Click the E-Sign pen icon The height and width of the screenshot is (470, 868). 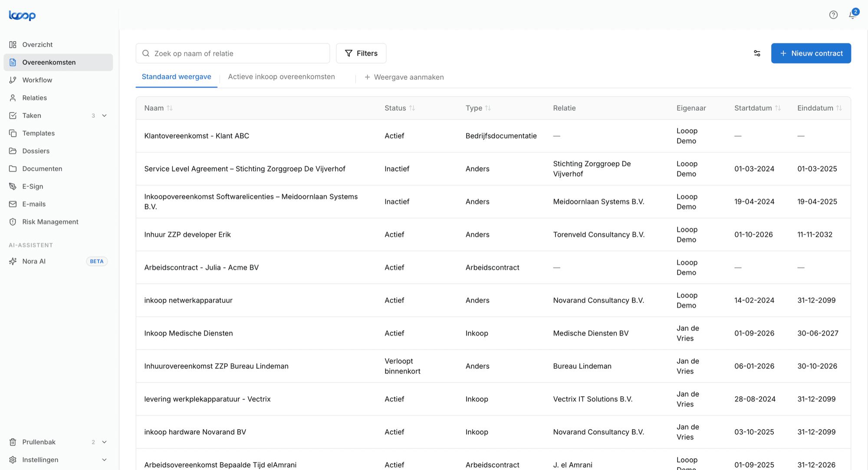13,186
